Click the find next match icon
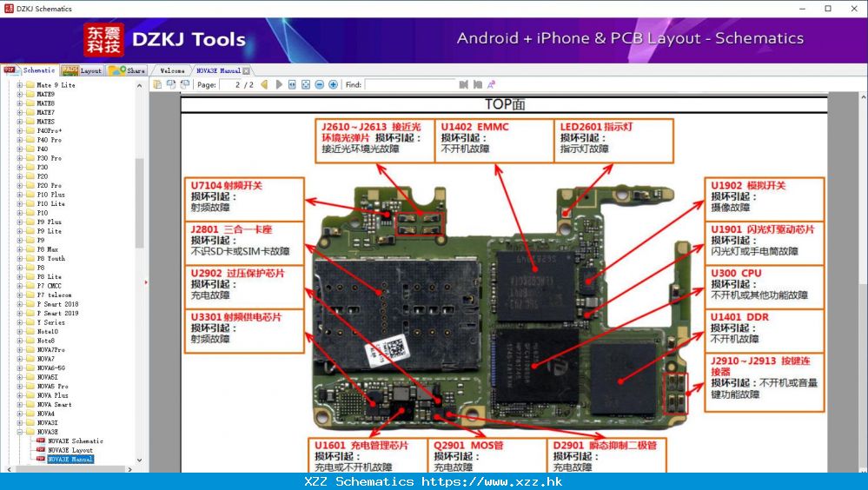The height and width of the screenshot is (490, 868). pyautogui.click(x=477, y=84)
